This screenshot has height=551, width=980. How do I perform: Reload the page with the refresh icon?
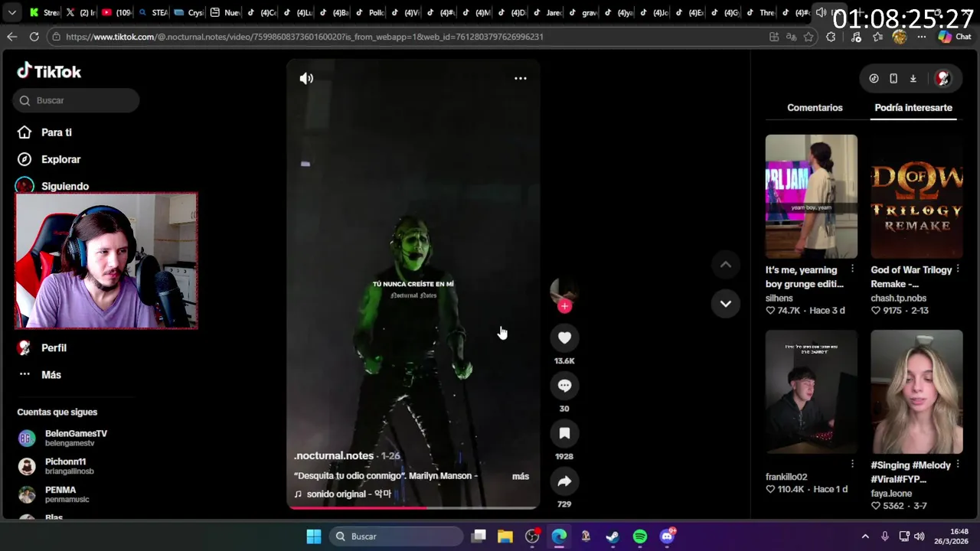[34, 37]
